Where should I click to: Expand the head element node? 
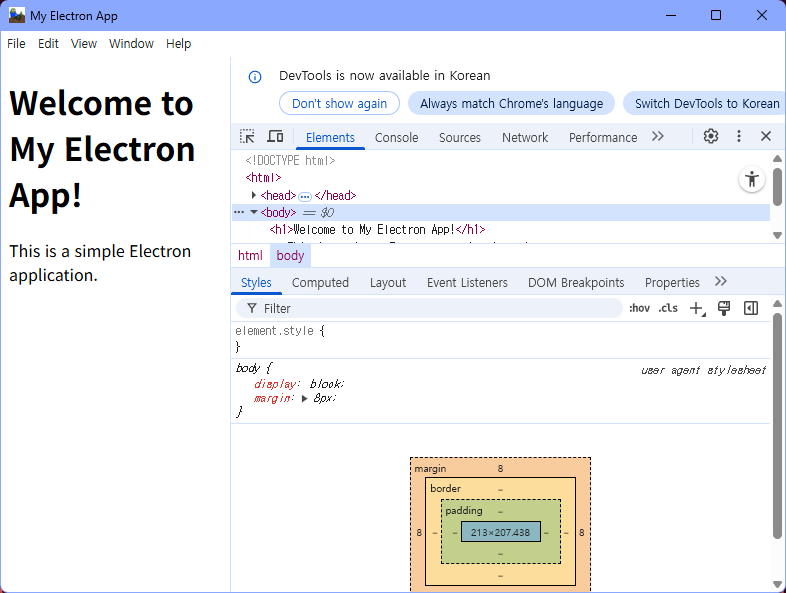254,196
